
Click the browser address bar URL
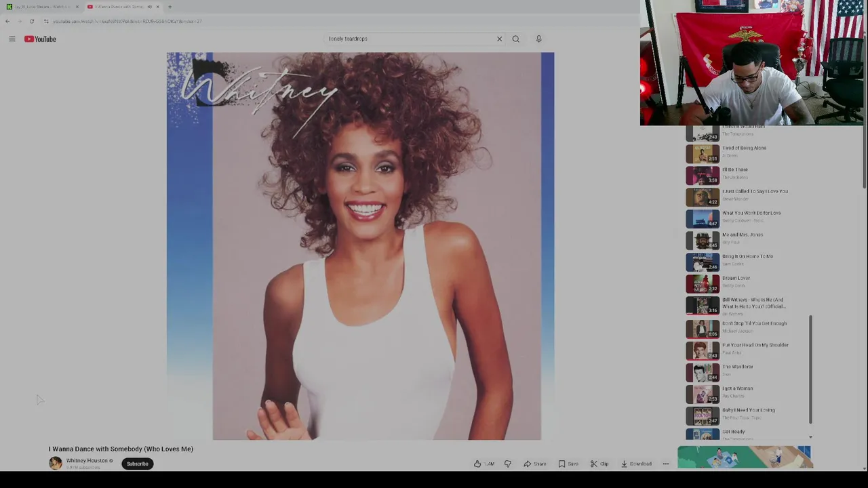[127, 21]
